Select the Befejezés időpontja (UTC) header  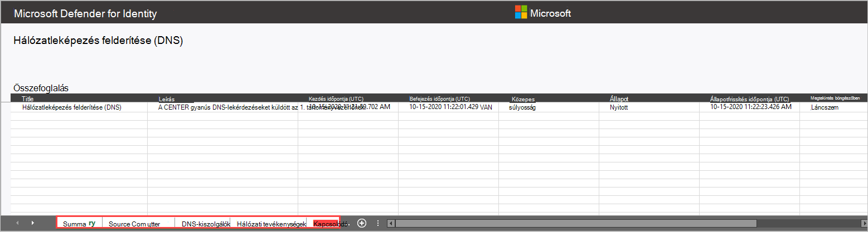[439, 98]
